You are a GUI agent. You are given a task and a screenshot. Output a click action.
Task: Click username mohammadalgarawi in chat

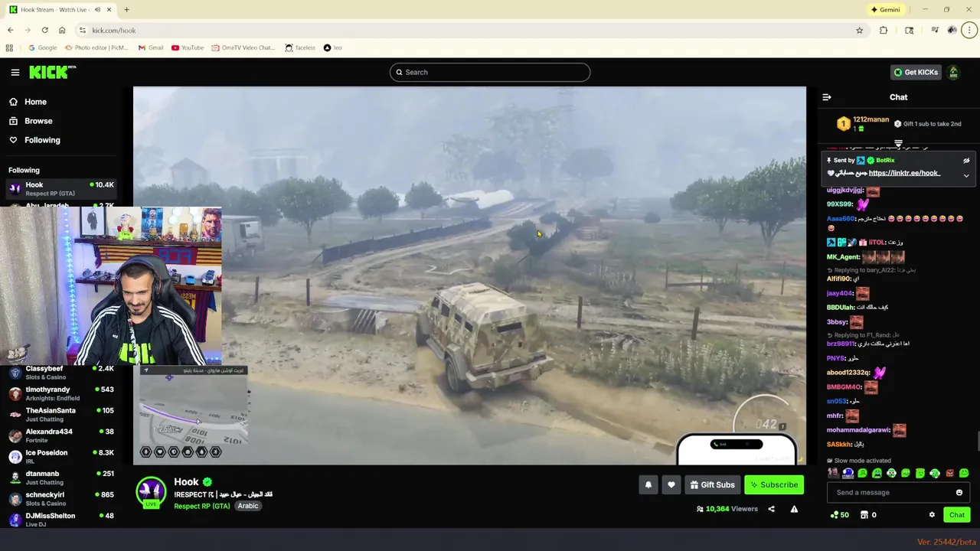(858, 430)
